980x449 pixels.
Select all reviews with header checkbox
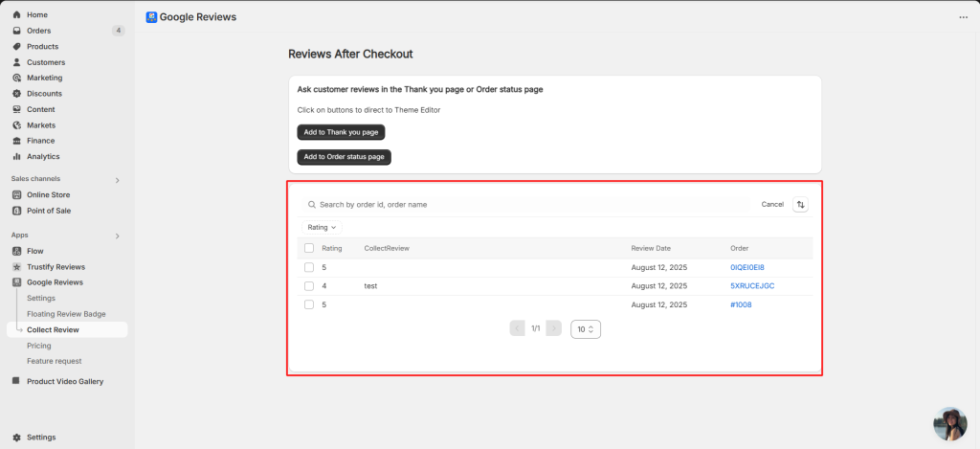pos(309,248)
